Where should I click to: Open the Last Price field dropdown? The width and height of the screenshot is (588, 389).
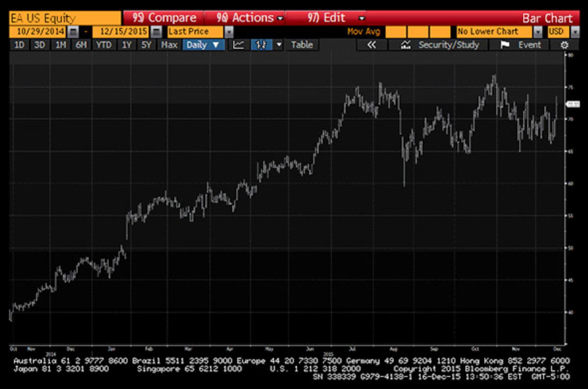tap(229, 32)
